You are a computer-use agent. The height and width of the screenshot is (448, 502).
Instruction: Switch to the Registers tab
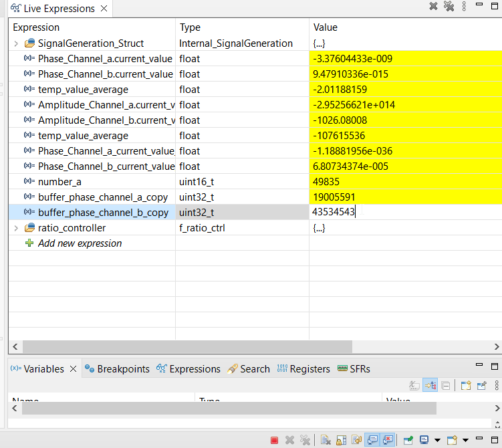click(303, 369)
